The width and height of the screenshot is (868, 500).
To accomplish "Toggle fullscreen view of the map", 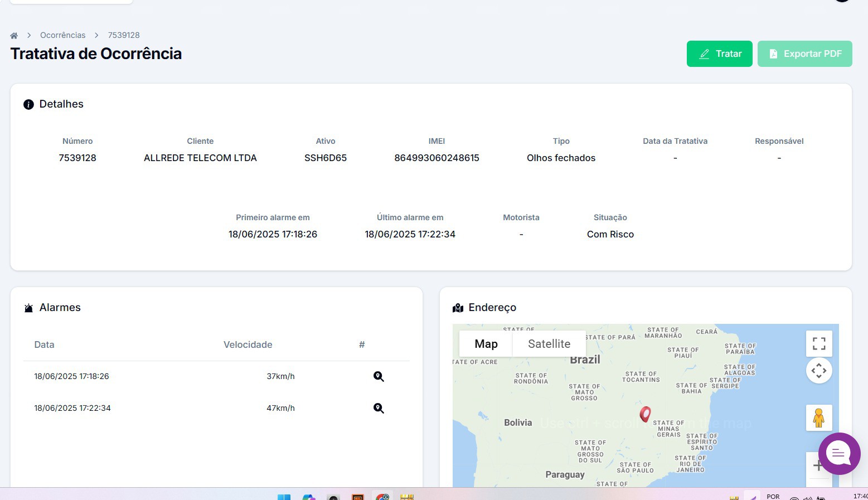I will (x=818, y=343).
